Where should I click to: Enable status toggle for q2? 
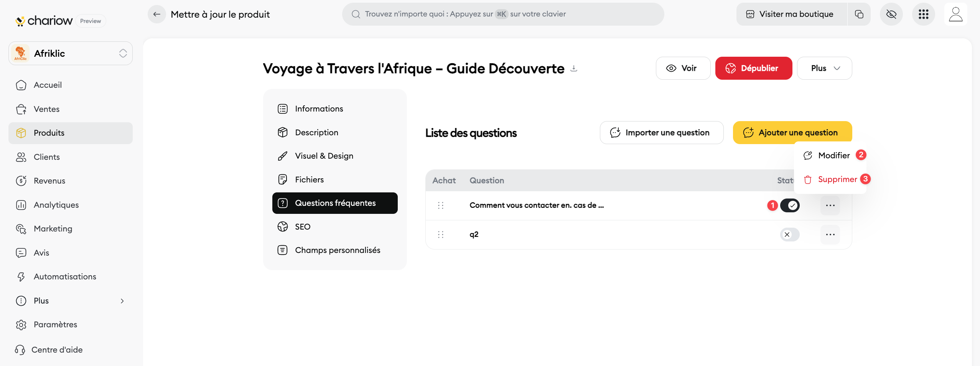(790, 235)
